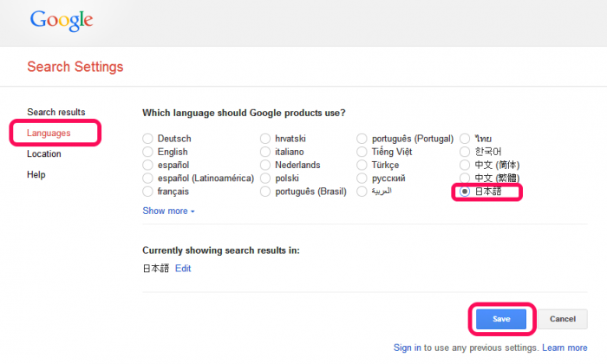The width and height of the screenshot is (607, 364).
Task: Pick français language option
Action: pyautogui.click(x=147, y=191)
